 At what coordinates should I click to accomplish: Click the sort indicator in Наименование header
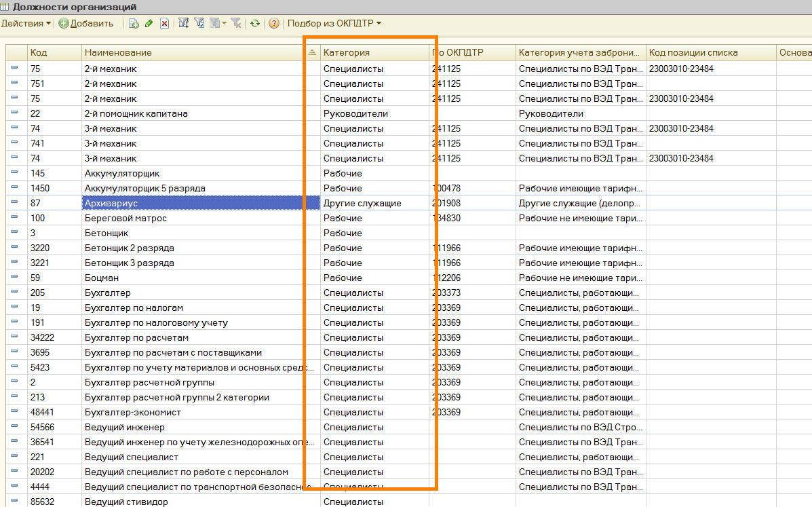(x=312, y=52)
